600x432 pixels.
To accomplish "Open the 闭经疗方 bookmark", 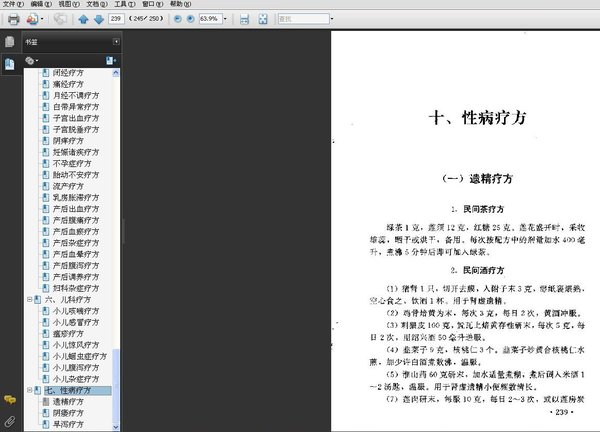I will pos(68,73).
